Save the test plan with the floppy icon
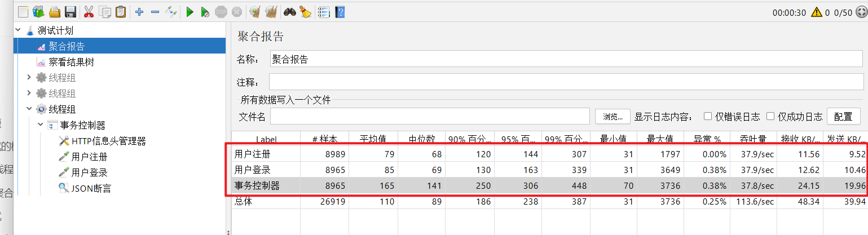This screenshot has height=235, width=868. [x=71, y=11]
